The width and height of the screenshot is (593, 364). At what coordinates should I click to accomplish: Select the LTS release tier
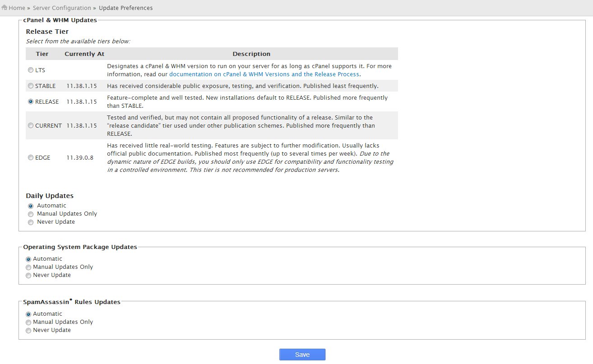(x=31, y=70)
